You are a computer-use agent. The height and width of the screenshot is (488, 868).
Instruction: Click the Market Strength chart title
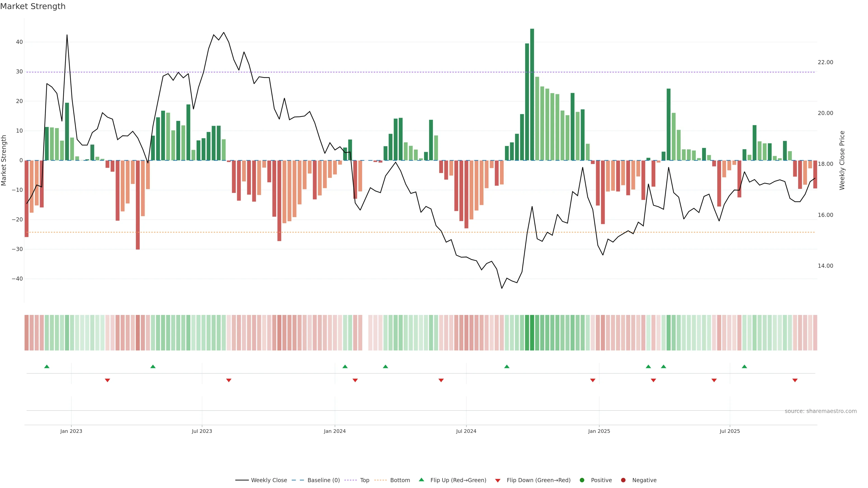tap(33, 6)
